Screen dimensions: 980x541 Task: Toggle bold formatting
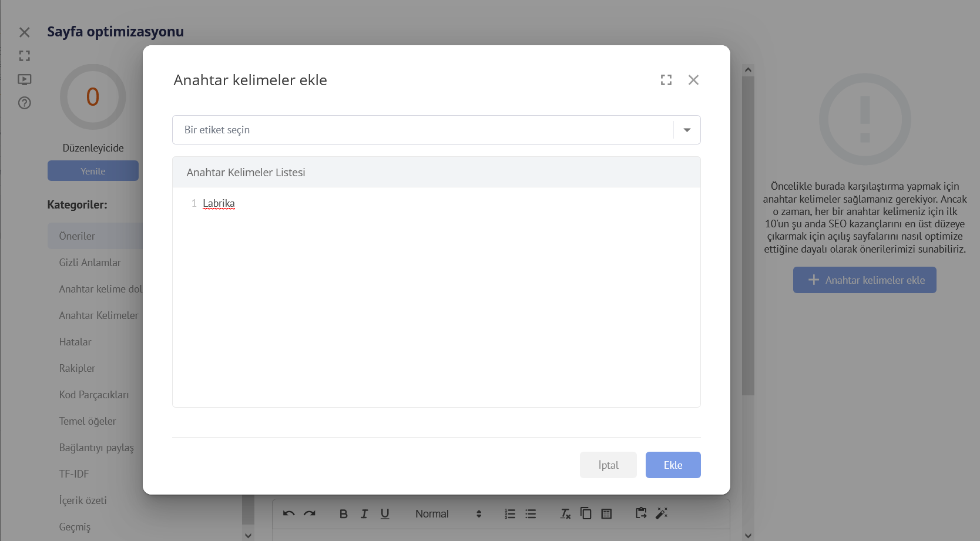coord(344,513)
